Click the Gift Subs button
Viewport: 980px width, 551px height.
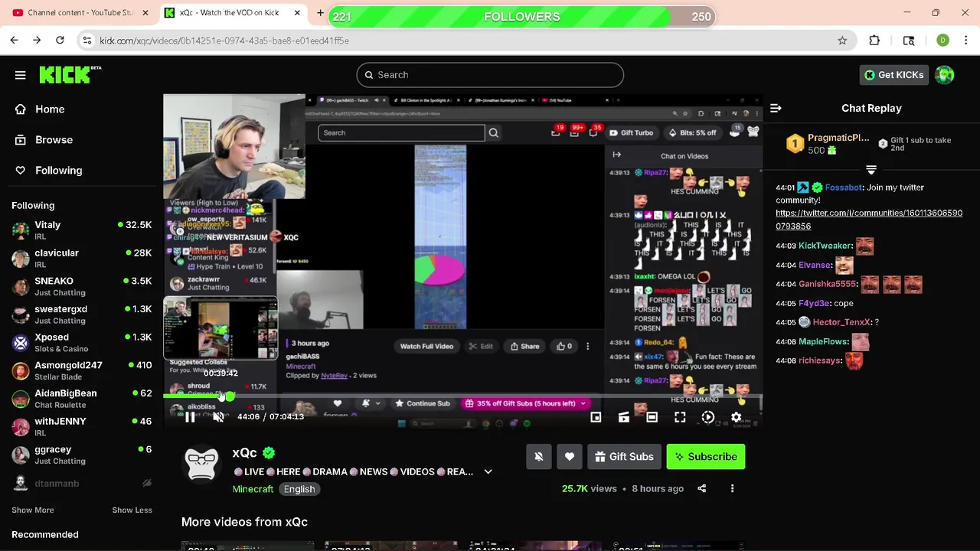point(624,457)
